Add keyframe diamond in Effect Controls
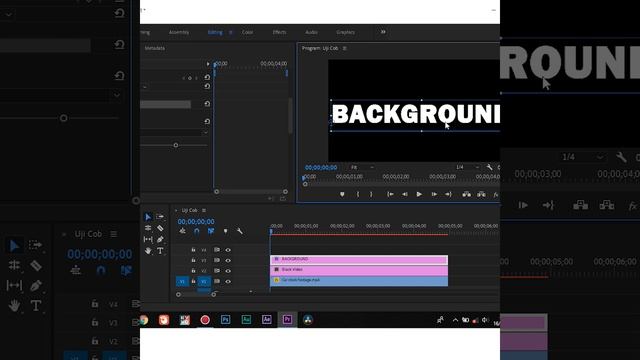This screenshot has height=360, width=640. pyautogui.click(x=190, y=78)
